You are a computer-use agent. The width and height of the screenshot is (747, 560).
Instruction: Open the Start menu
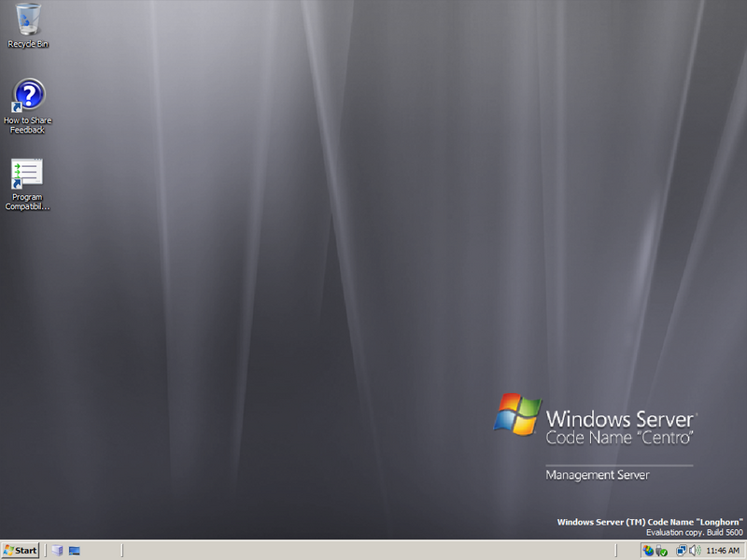point(21,550)
